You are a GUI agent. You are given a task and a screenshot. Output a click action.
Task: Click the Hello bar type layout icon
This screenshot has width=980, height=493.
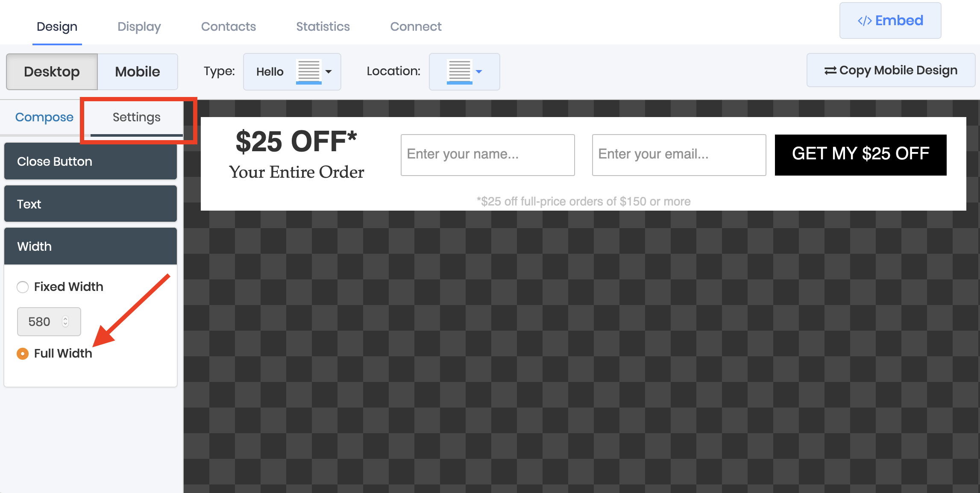(308, 71)
